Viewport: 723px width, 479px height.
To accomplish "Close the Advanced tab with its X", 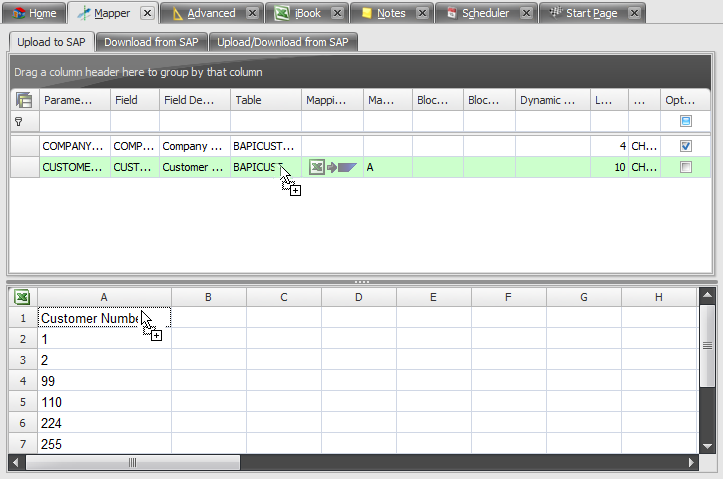I will (x=252, y=13).
